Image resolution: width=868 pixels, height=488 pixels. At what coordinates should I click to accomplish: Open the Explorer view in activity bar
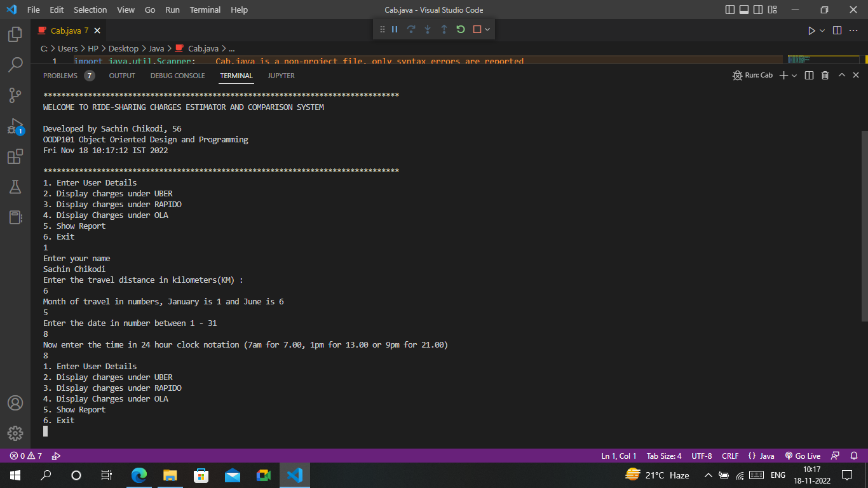pos(15,34)
